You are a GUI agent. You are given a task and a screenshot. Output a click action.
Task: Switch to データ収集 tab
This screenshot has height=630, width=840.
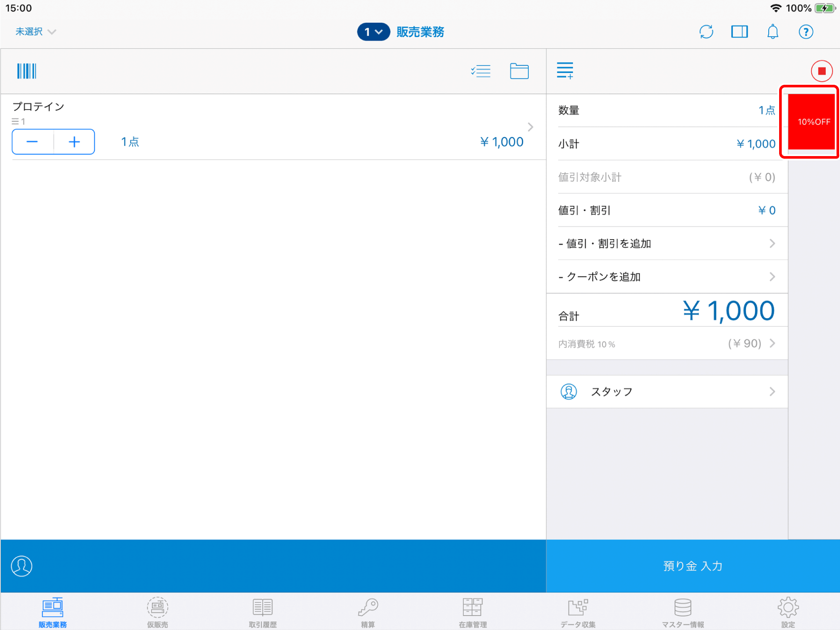pyautogui.click(x=578, y=613)
